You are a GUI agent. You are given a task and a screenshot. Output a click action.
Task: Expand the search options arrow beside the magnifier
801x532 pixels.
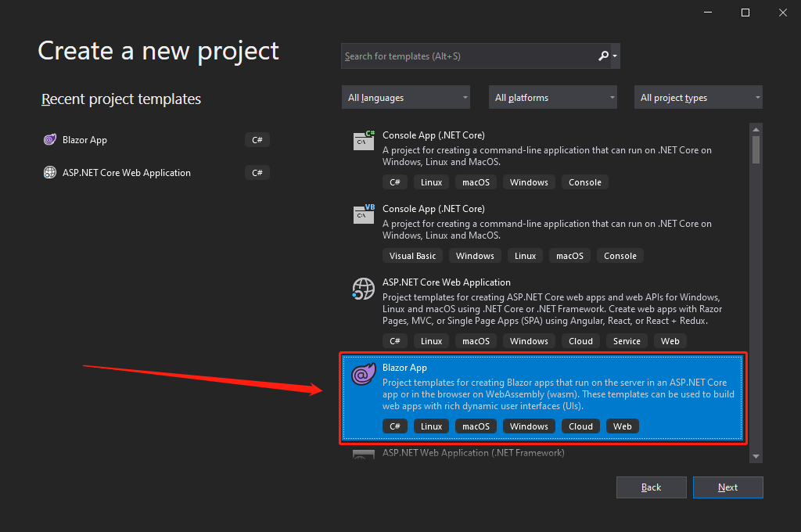(615, 56)
